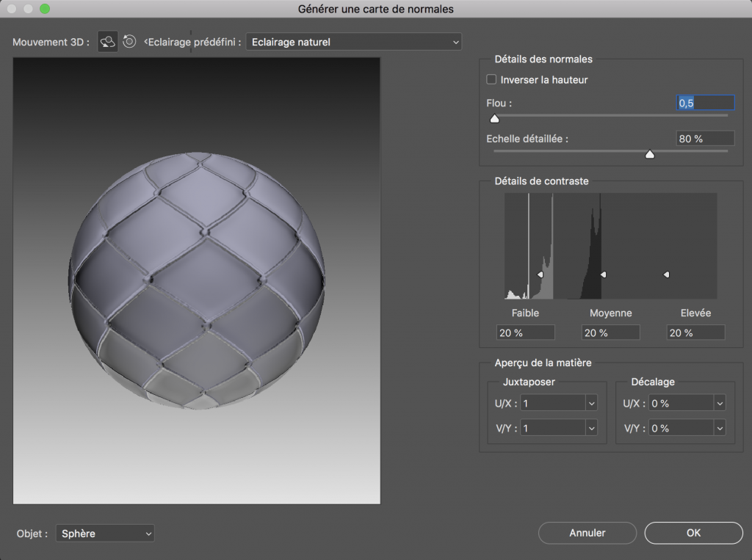Click the sphere preview in the viewport
752x560 pixels.
[x=196, y=280]
